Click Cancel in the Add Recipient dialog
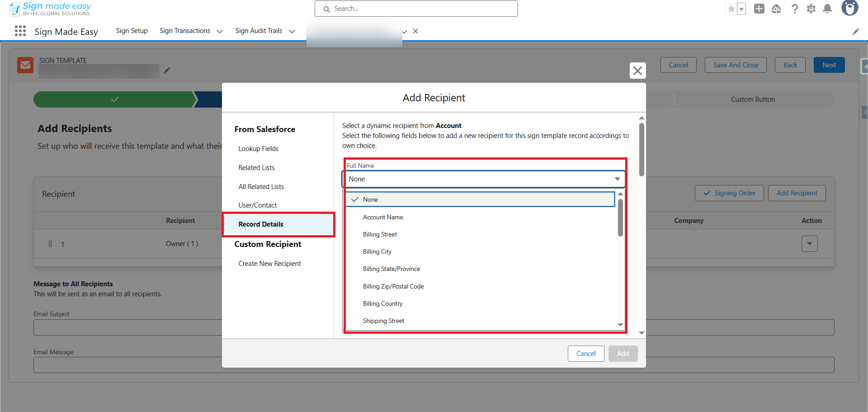Screen dimensions: 868x412 click(586, 354)
